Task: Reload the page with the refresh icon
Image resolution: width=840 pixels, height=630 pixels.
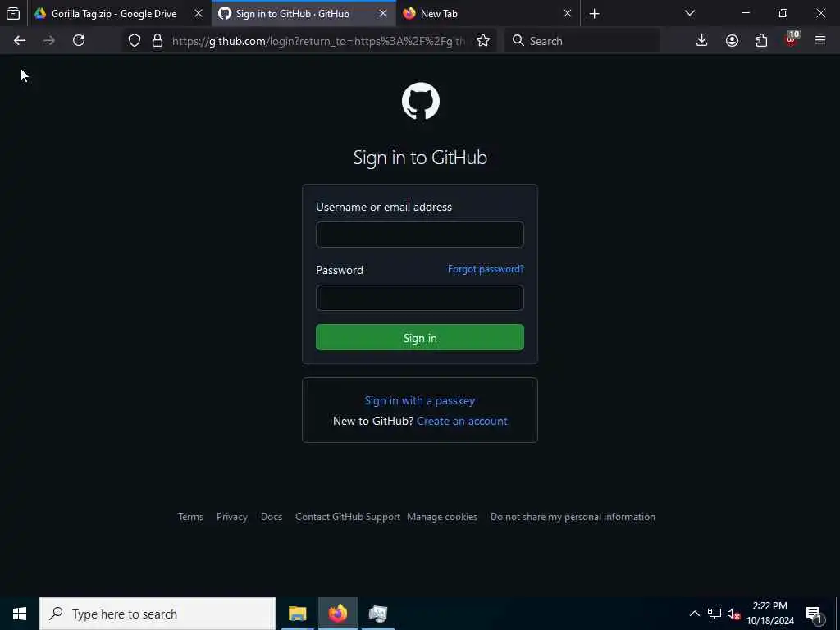Action: pyautogui.click(x=79, y=40)
